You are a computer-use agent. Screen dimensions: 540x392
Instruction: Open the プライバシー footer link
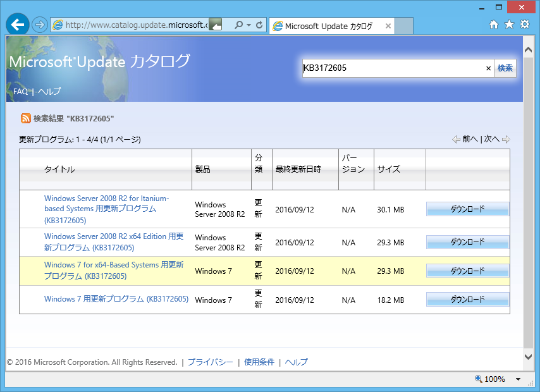210,362
